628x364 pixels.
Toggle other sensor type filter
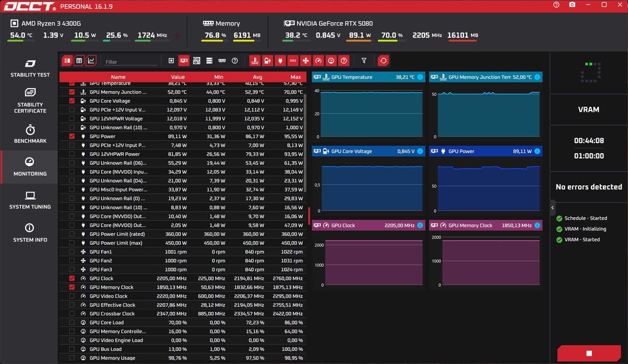coord(344,61)
